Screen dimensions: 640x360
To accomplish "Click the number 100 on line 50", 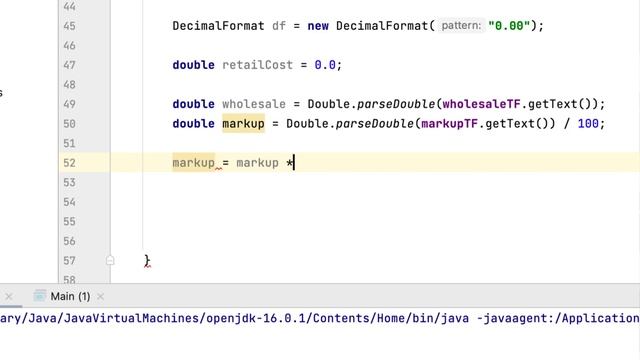I will pyautogui.click(x=588, y=124).
